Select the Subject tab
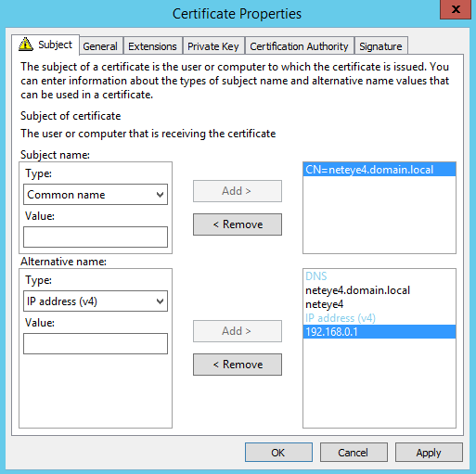Image resolution: width=476 pixels, height=474 pixels. point(45,45)
